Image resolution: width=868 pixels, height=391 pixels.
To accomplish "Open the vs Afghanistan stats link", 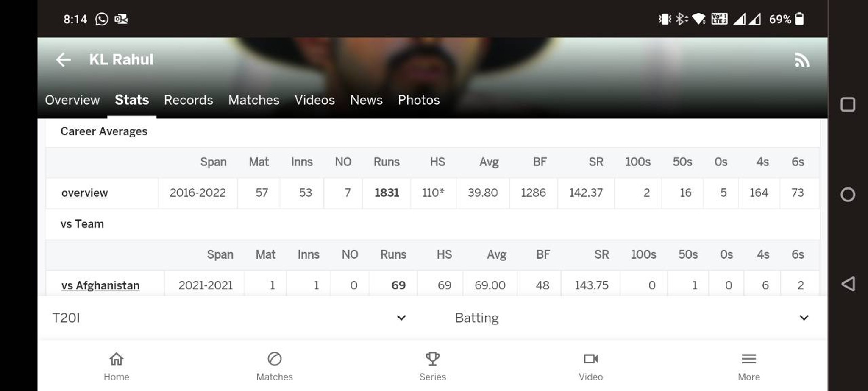I will (x=100, y=285).
